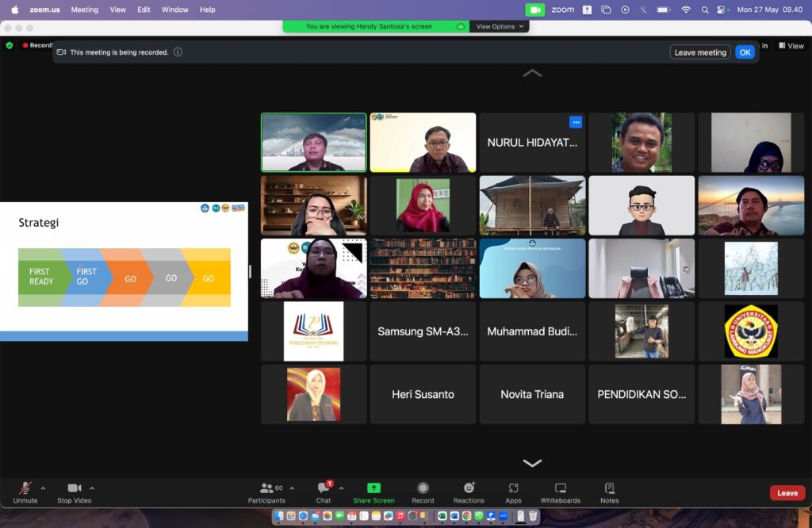Click the recording info circle icon
812x528 pixels.
point(178,52)
